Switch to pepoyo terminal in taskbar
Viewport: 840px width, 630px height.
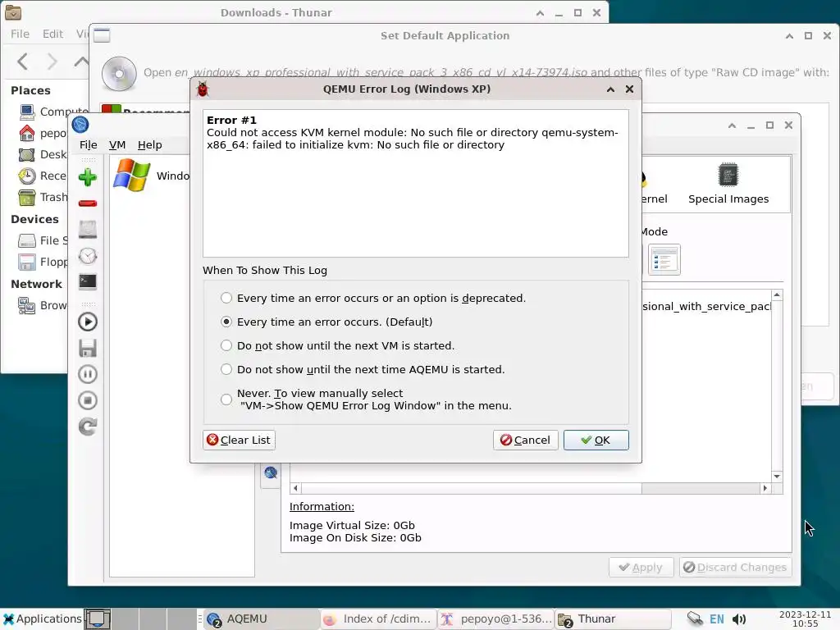495,619
